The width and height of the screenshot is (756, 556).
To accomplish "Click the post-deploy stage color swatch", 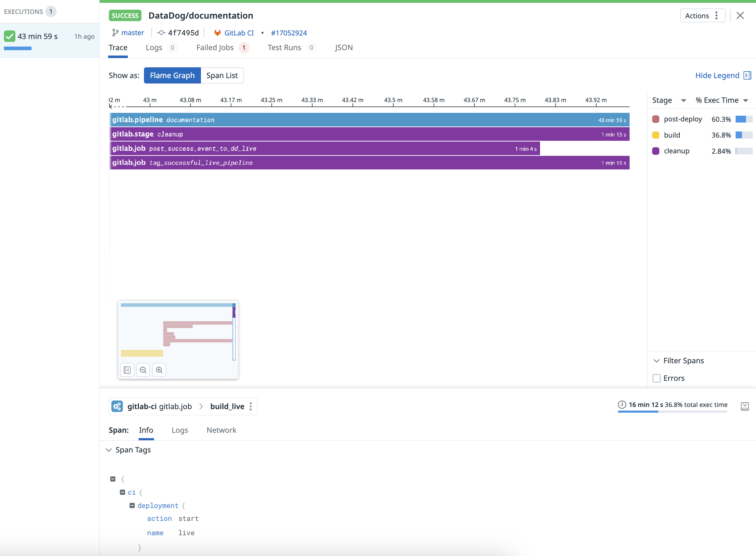I will tap(656, 119).
